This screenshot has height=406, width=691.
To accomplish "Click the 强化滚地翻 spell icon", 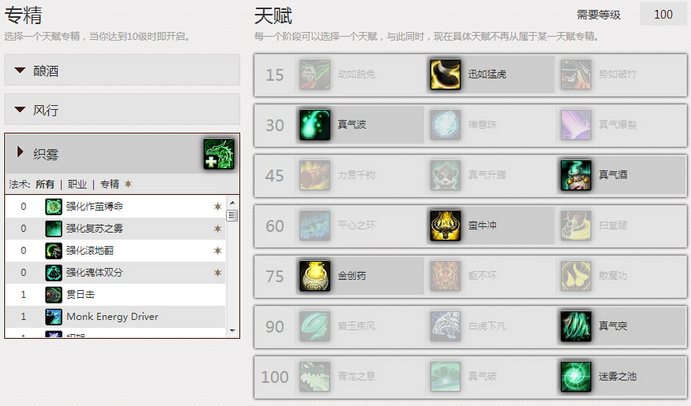I will pyautogui.click(x=54, y=250).
